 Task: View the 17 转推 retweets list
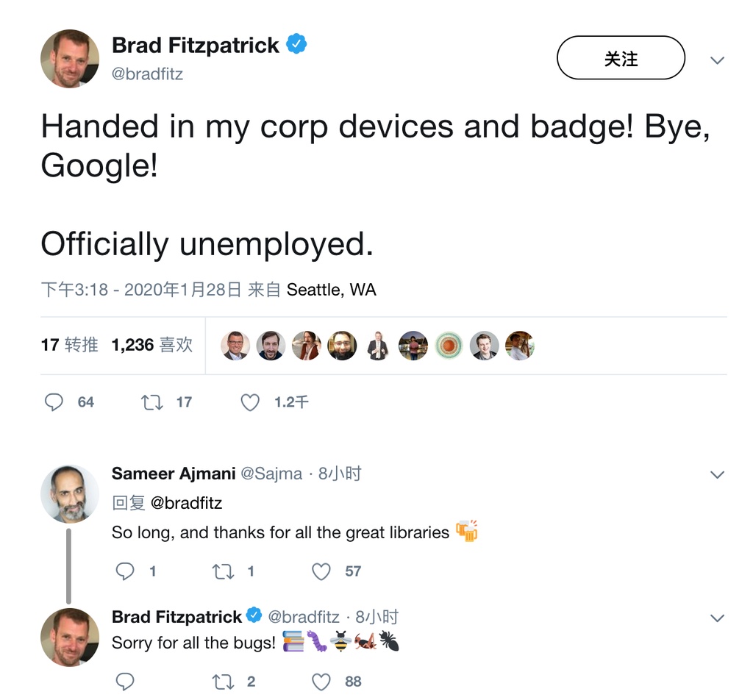click(69, 345)
